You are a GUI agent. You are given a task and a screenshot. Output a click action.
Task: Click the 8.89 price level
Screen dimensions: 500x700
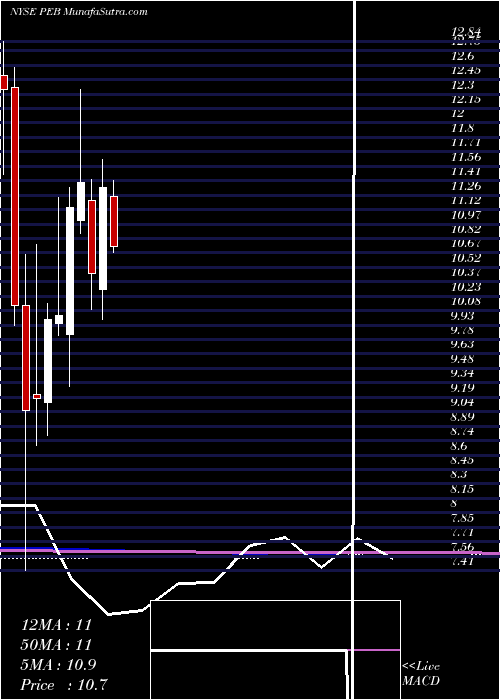(462, 417)
